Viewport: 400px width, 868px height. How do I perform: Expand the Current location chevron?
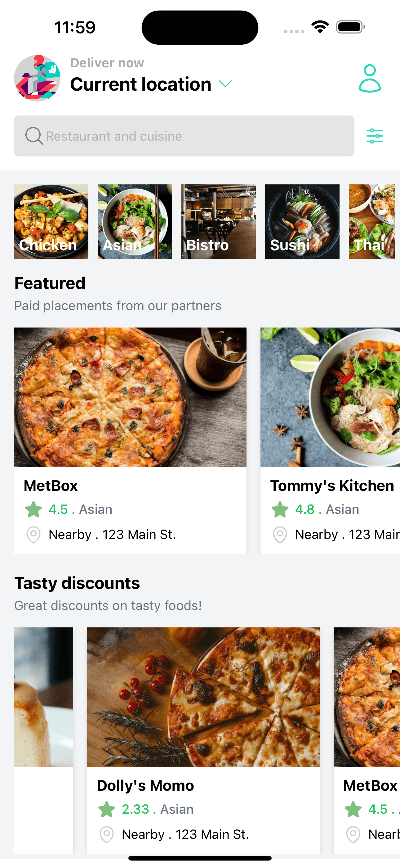pyautogui.click(x=225, y=84)
